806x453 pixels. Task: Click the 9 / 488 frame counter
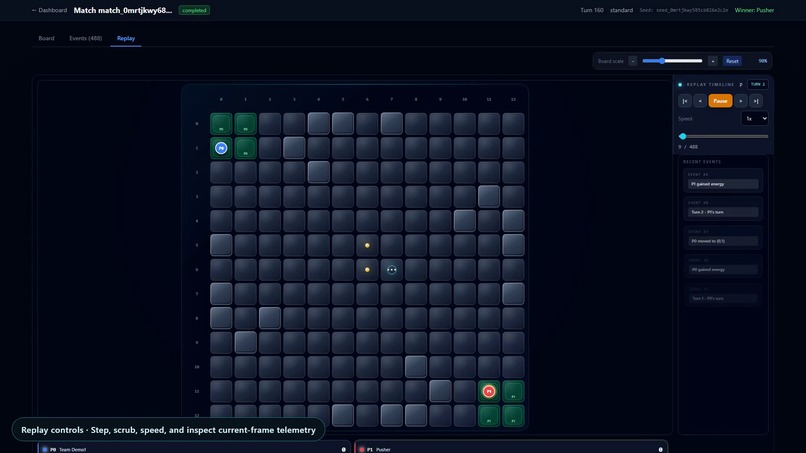point(688,147)
